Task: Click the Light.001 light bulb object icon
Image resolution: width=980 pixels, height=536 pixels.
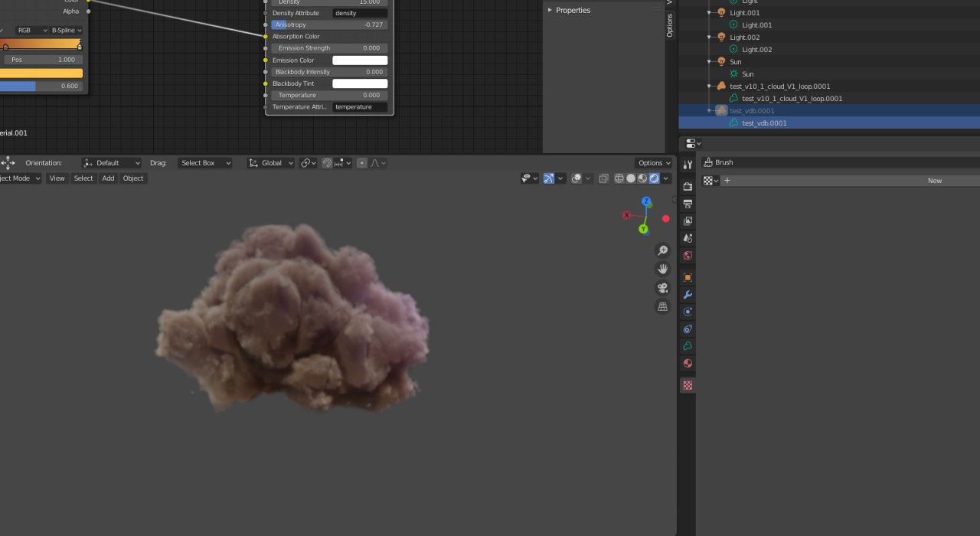Action: coord(721,13)
